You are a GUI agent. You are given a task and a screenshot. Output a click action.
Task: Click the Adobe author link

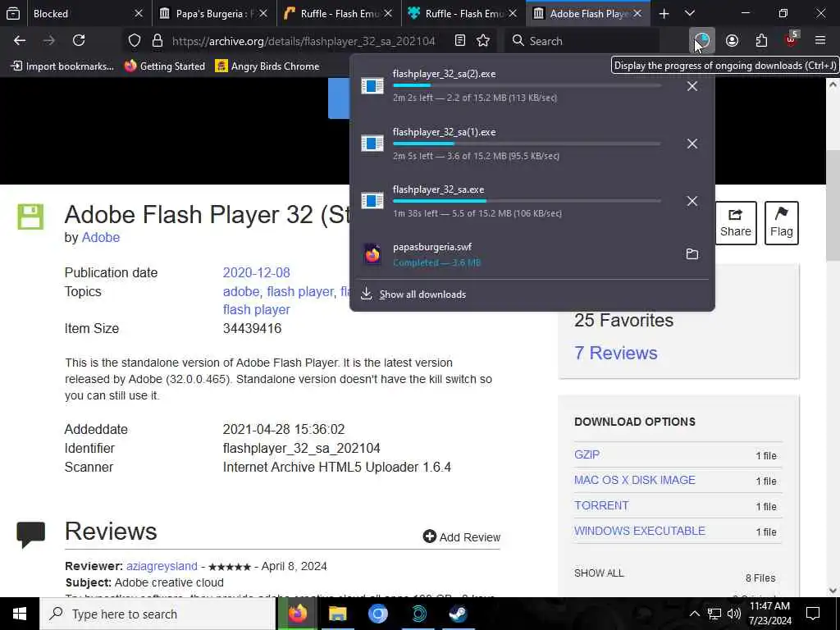coord(100,237)
